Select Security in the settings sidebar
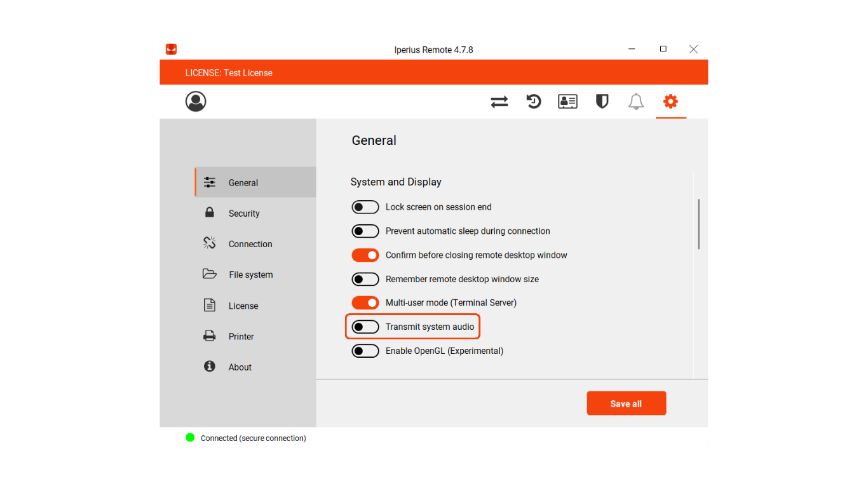The width and height of the screenshot is (868, 488). click(x=244, y=213)
